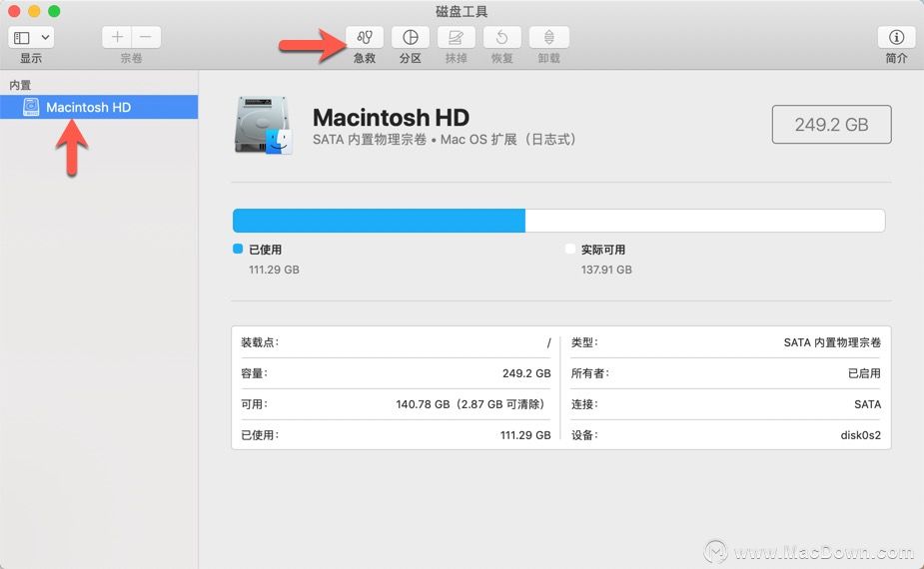Click the 装载点 row label

coord(260,342)
